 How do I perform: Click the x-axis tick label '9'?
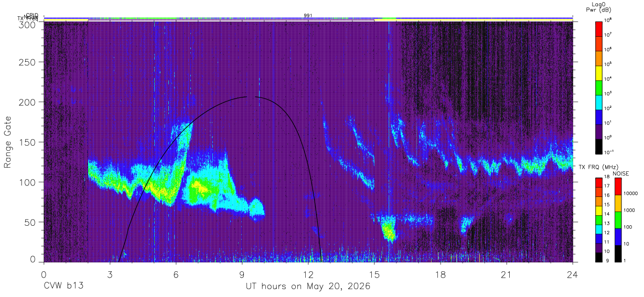242,274
